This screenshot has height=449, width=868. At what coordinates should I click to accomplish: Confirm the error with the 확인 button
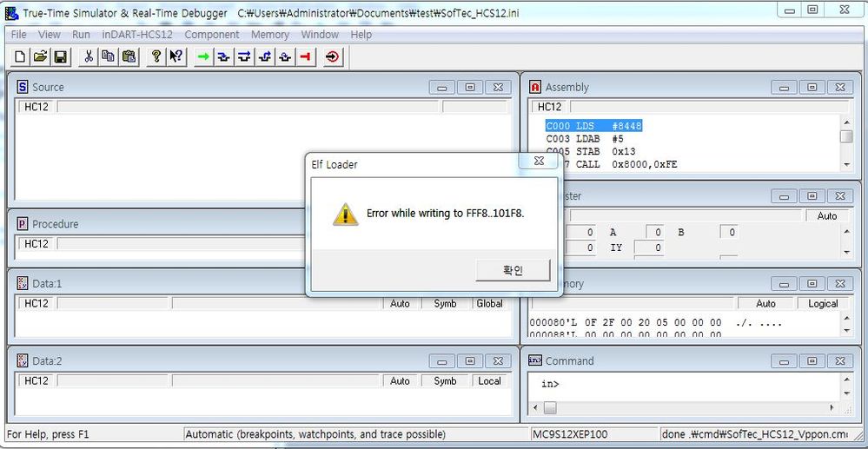(x=513, y=270)
